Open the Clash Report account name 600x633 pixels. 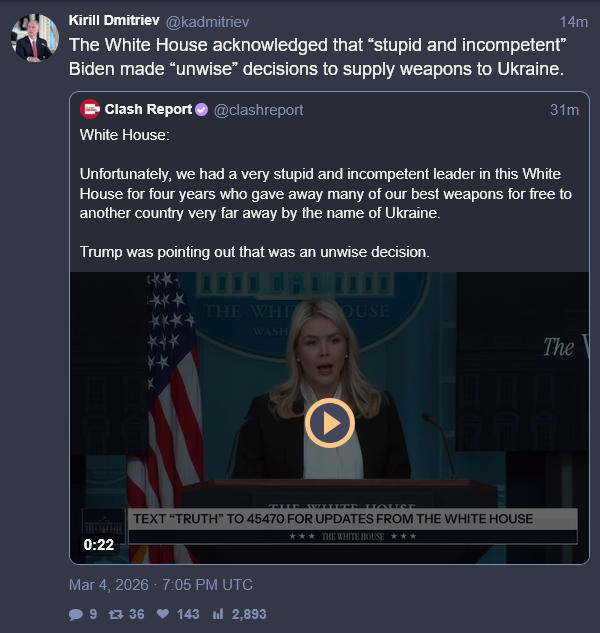(x=148, y=109)
